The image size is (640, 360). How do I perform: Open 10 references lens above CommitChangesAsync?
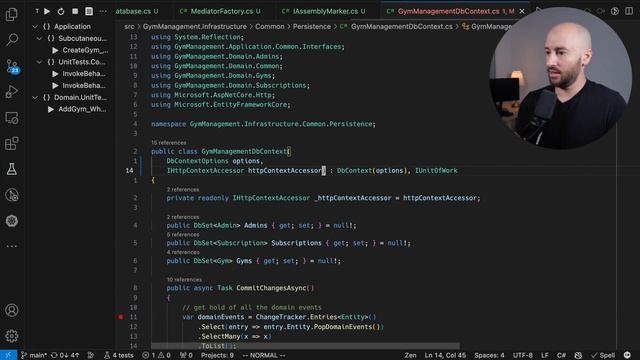click(x=184, y=280)
